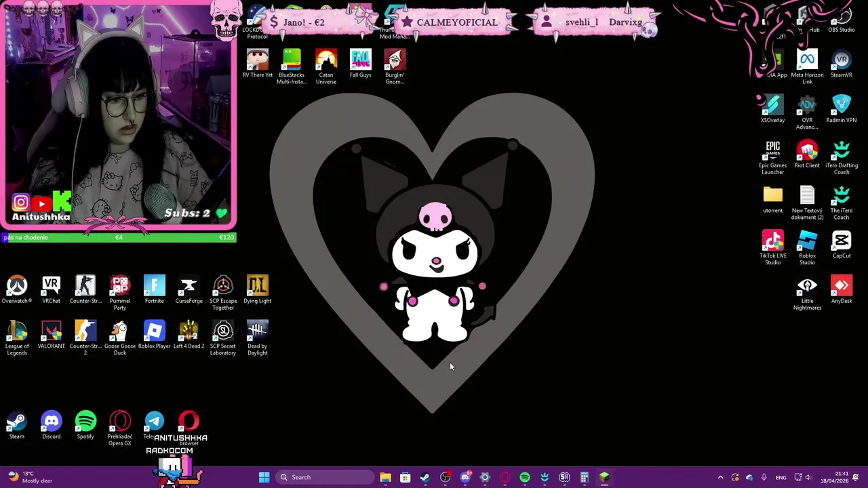Screen dimensions: 868x488
Task: Select the TikTok LIVE Studio icon
Action: tap(772, 247)
